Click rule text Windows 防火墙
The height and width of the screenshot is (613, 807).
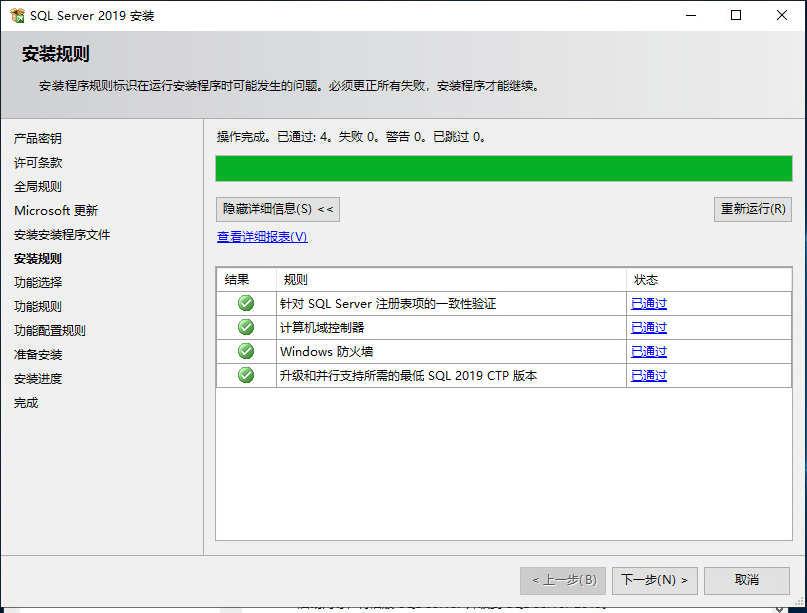pos(326,352)
